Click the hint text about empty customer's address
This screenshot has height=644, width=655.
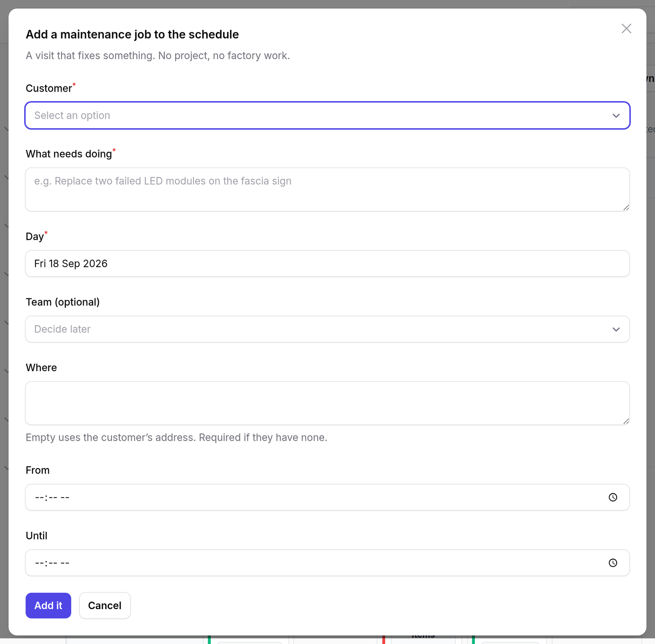tap(176, 438)
